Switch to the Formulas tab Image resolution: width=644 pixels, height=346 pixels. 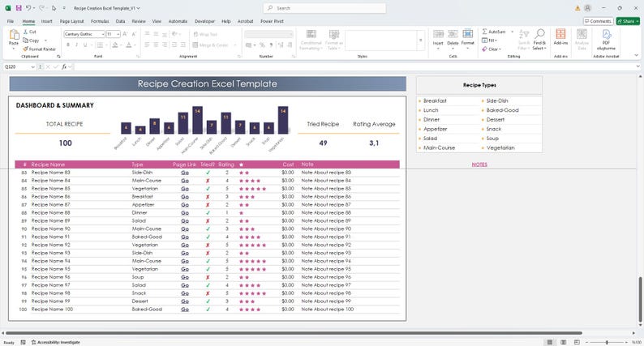coord(100,21)
